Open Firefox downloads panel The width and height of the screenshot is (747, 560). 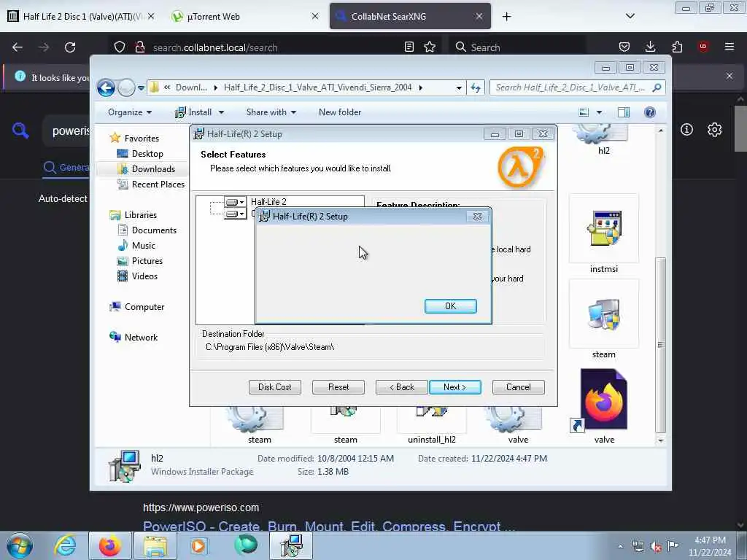(x=650, y=47)
